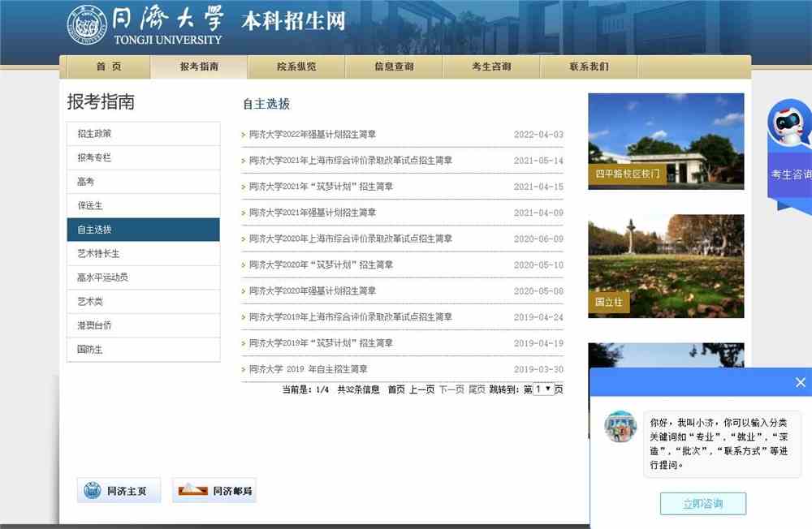This screenshot has height=529, width=812.
Task: Open 2020年“筑梦计划”招生简章 link
Action: pyautogui.click(x=321, y=265)
